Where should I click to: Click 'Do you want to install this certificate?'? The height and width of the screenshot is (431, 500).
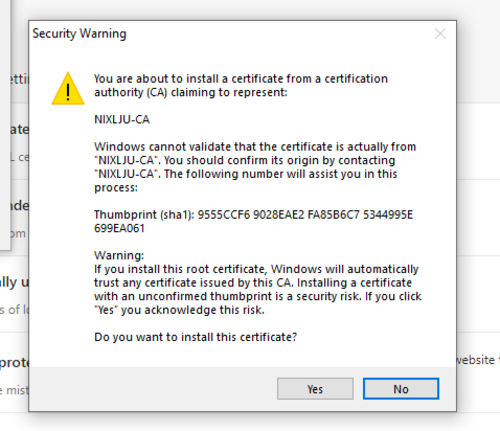(195, 337)
